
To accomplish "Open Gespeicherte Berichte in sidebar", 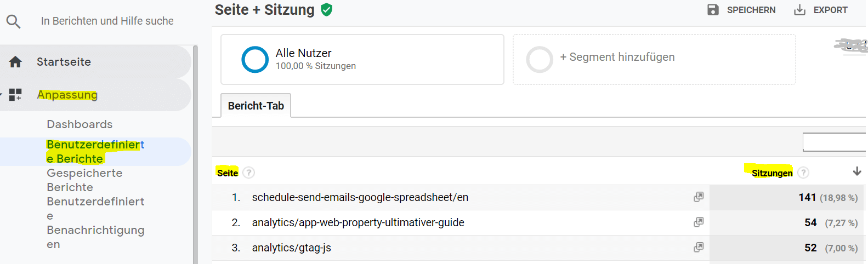I will pos(84,180).
